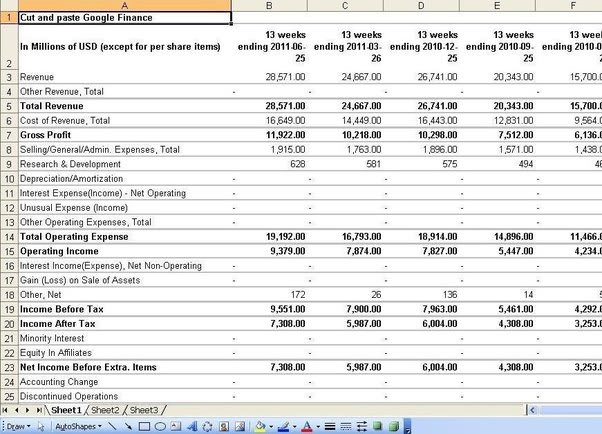The width and height of the screenshot is (602, 434).
Task: Select the Arrow drawing tool
Action: pos(128,426)
